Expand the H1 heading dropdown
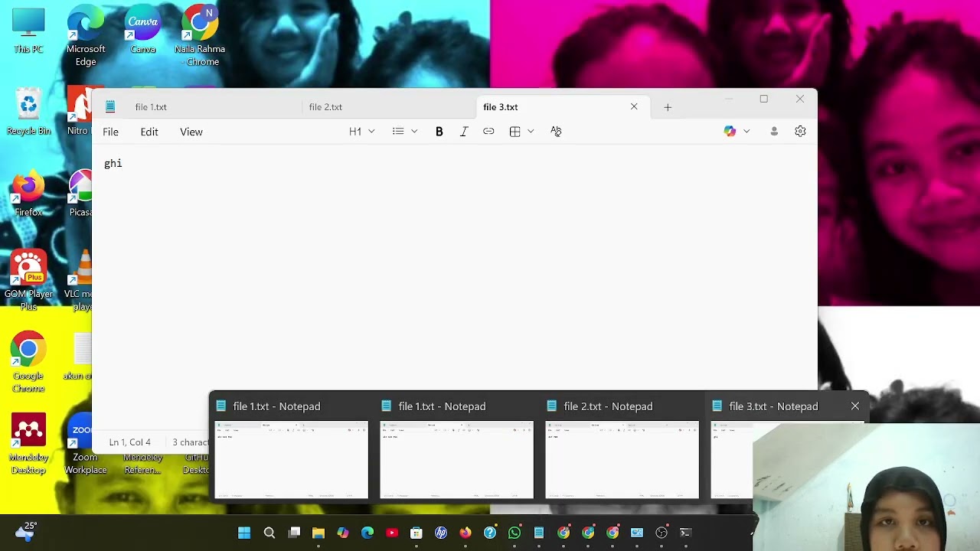Image resolution: width=980 pixels, height=551 pixels. pos(362,132)
